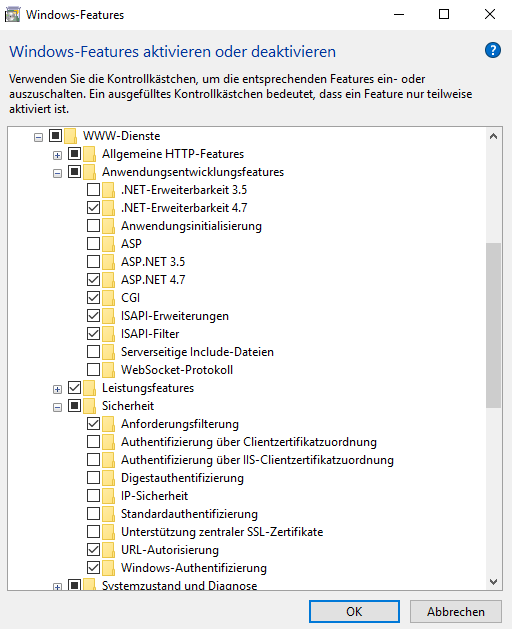The image size is (512, 629).
Task: Click the blue help question mark icon
Action: click(x=492, y=51)
